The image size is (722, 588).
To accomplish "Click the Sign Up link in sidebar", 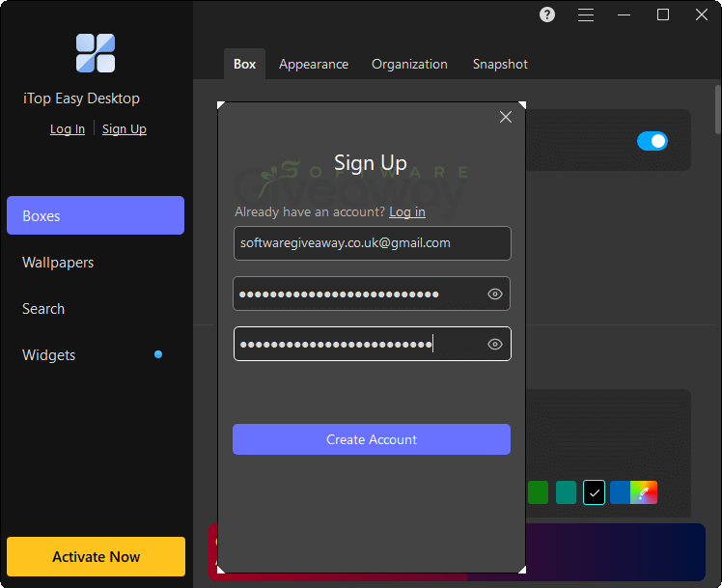I will 125,129.
